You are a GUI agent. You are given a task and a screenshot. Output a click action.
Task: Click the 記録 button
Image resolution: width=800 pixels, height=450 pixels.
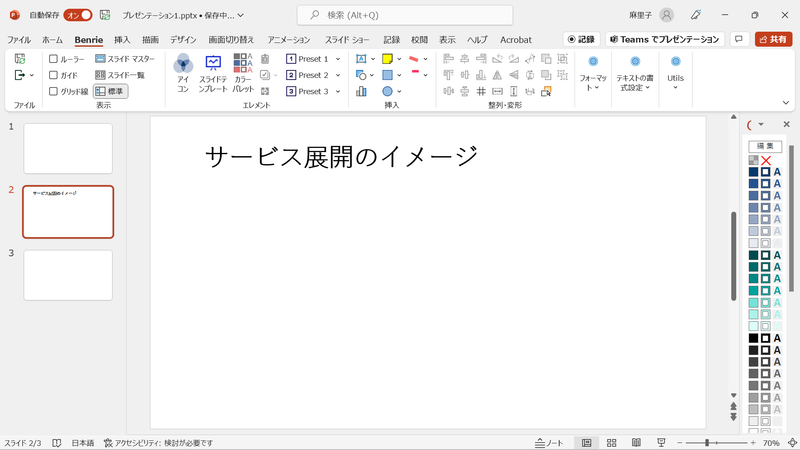click(581, 39)
